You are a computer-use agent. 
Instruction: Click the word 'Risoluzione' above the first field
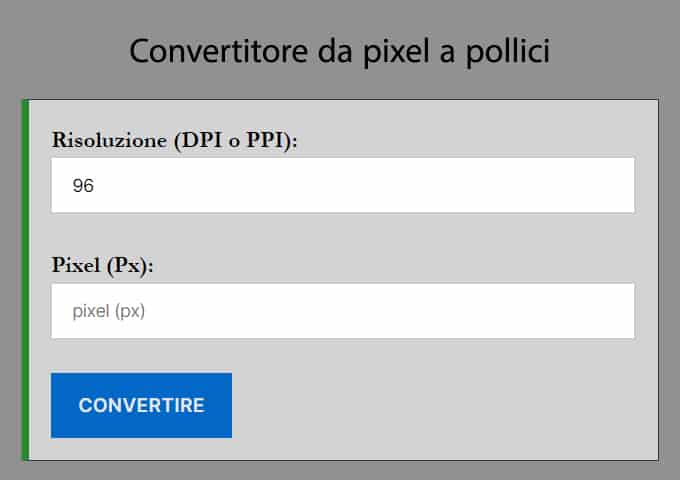click(108, 139)
